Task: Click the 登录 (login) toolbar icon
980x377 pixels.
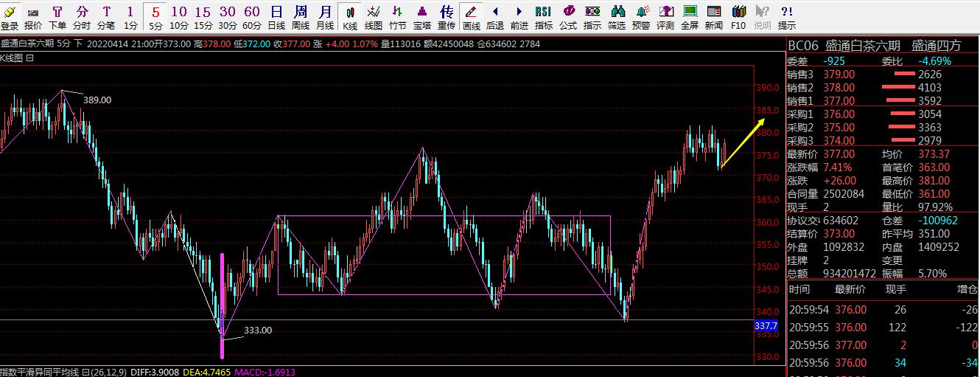Action: point(10,17)
